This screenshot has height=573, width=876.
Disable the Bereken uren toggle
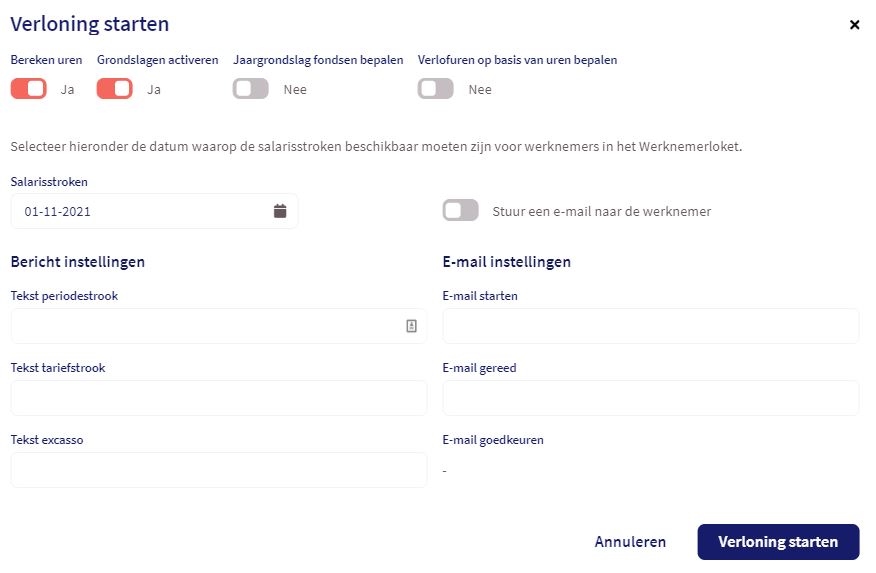[28, 89]
